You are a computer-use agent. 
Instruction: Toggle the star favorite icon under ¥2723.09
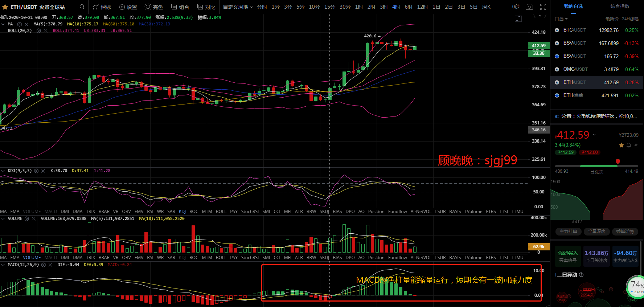(x=622, y=145)
